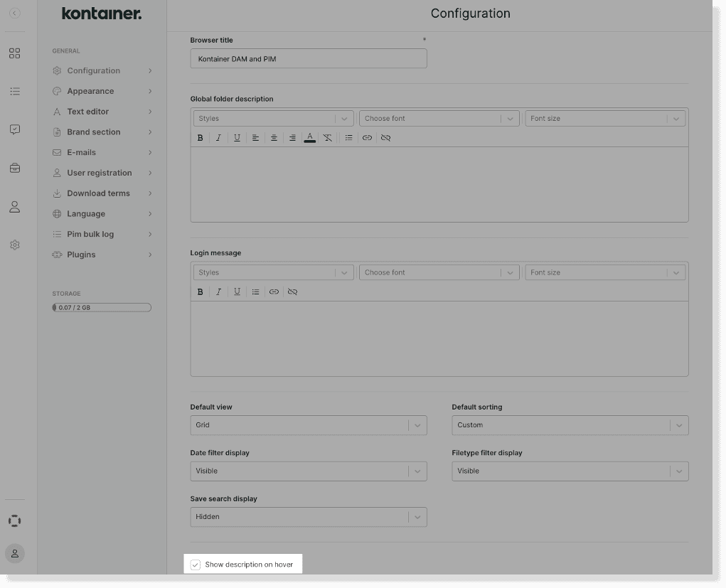Image resolution: width=726 pixels, height=588 pixels.
Task: Expand the Styles dropdown in Login message editor
Action: (272, 272)
